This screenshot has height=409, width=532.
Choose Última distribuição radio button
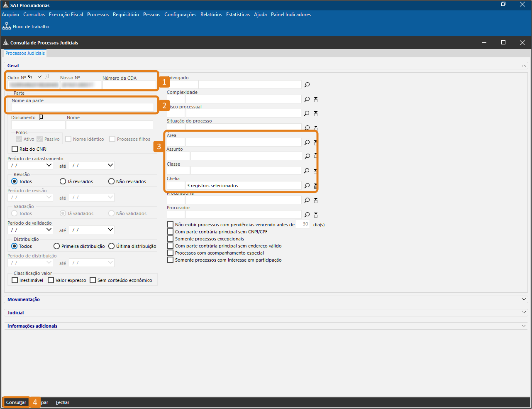[x=111, y=246]
